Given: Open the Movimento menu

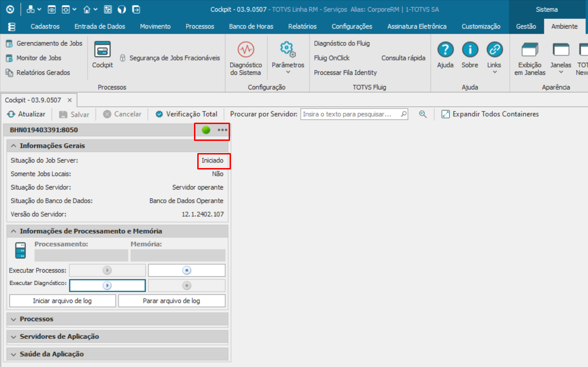Looking at the screenshot, I should pos(155,26).
